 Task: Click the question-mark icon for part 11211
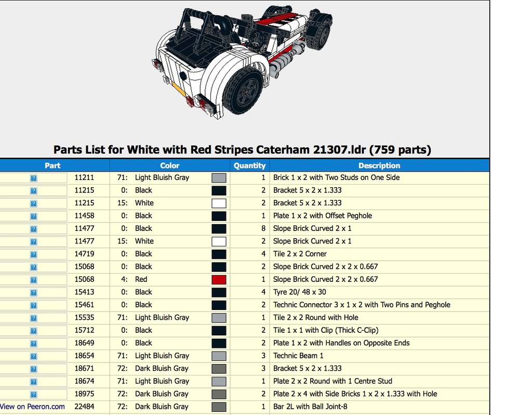(34, 178)
